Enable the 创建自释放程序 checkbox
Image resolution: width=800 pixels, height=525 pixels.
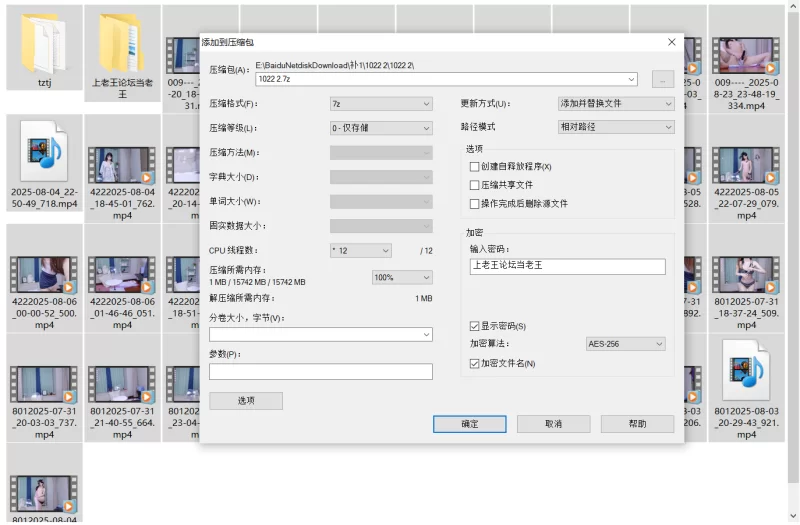pyautogui.click(x=475, y=167)
